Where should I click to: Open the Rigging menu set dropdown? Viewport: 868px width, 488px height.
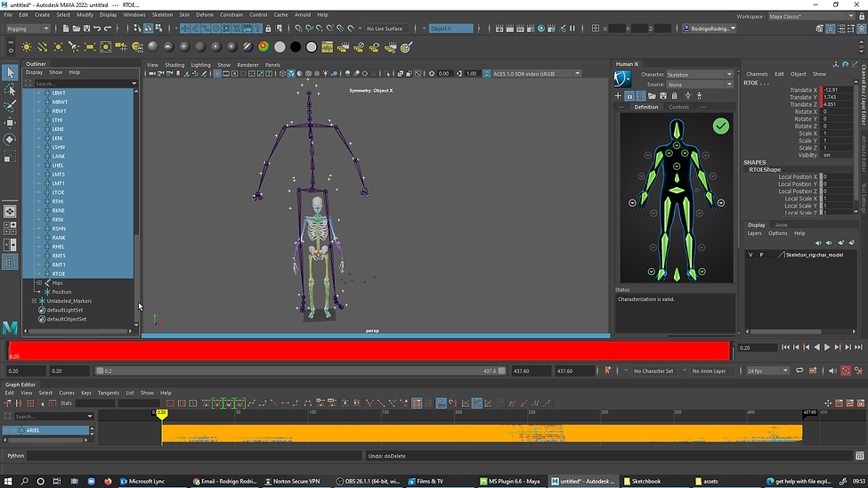click(x=27, y=28)
